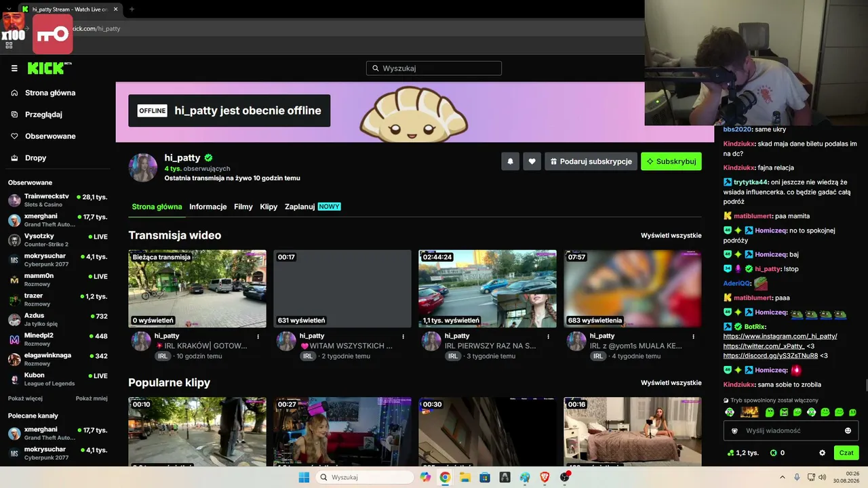Open Copilot from the taskbar
The height and width of the screenshot is (488, 868).
425,477
